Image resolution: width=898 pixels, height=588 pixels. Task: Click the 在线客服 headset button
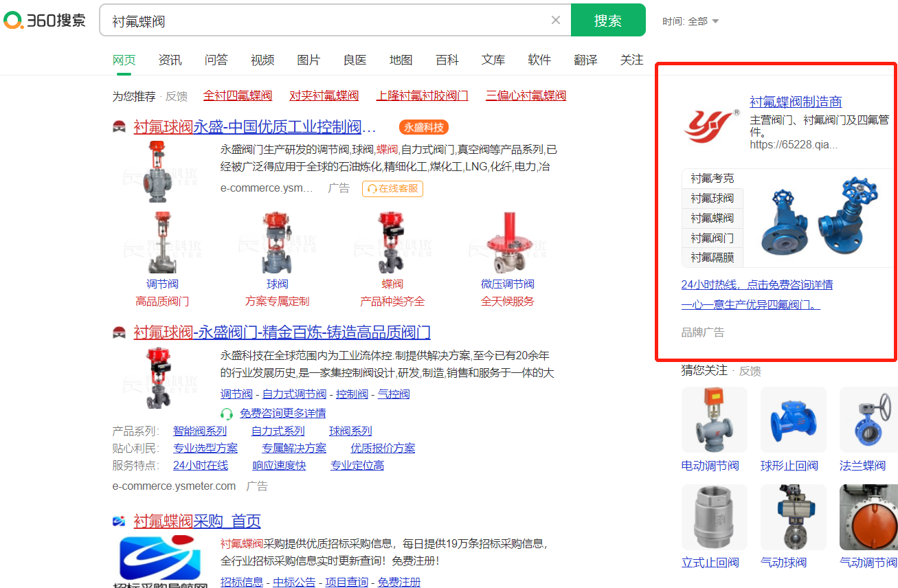tap(392, 188)
